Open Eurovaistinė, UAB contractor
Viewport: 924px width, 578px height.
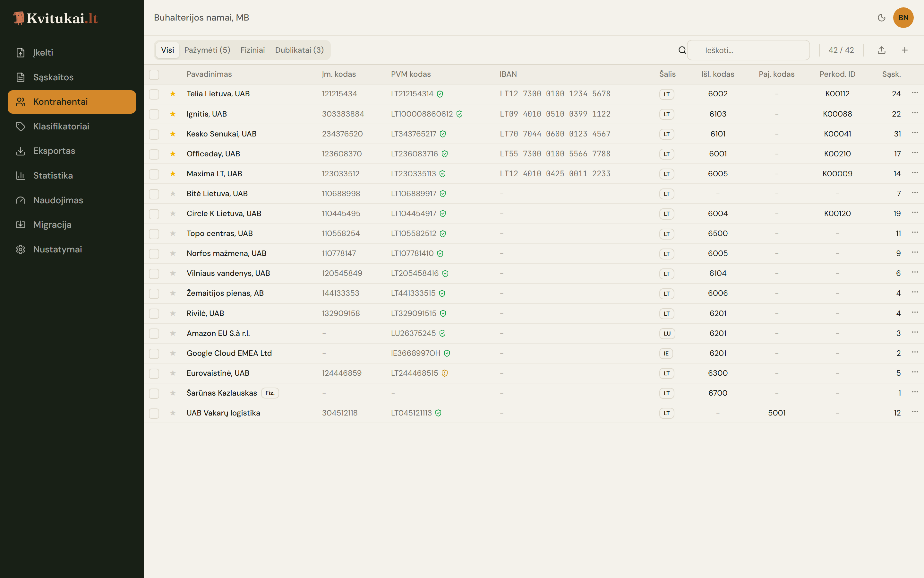tap(218, 373)
